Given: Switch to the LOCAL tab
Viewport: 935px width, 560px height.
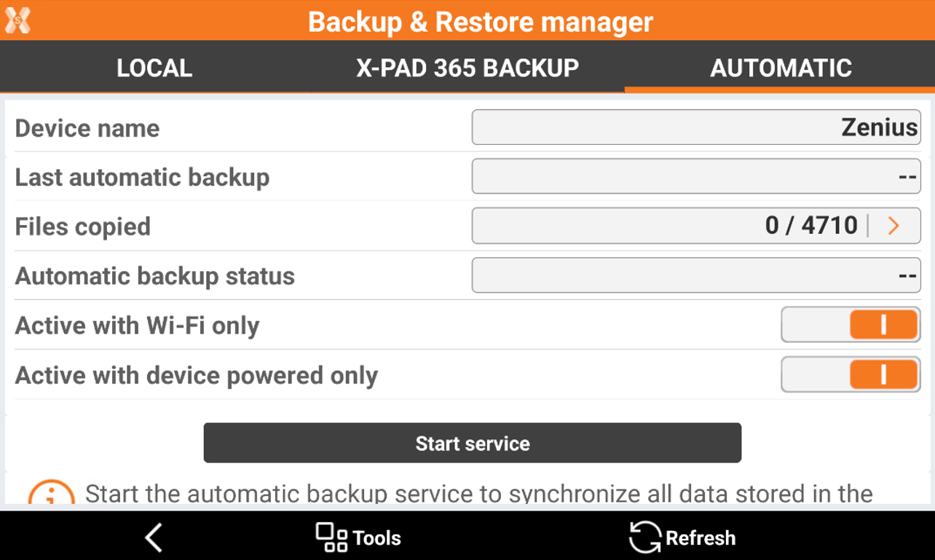Looking at the screenshot, I should click(x=154, y=68).
